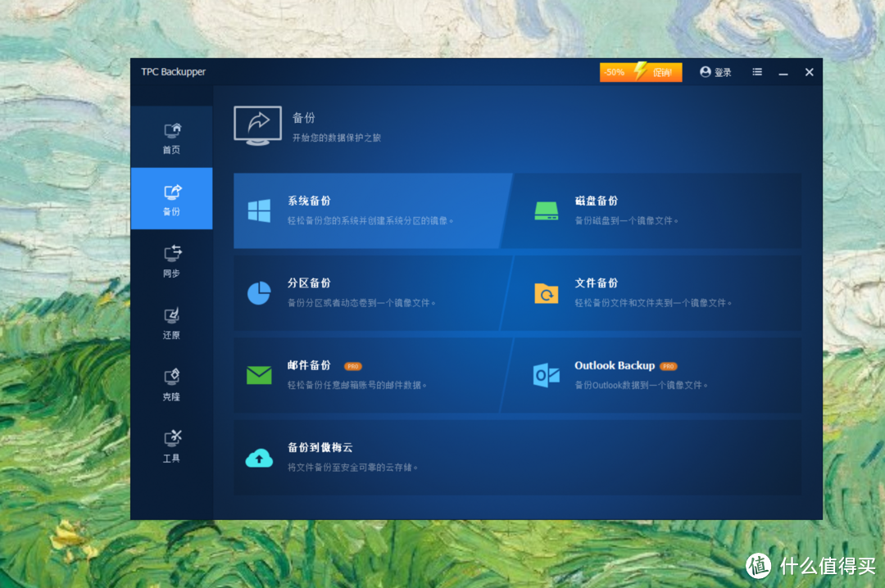The image size is (885, 588).
Task: Go to the 首页 home screen
Action: (x=171, y=136)
